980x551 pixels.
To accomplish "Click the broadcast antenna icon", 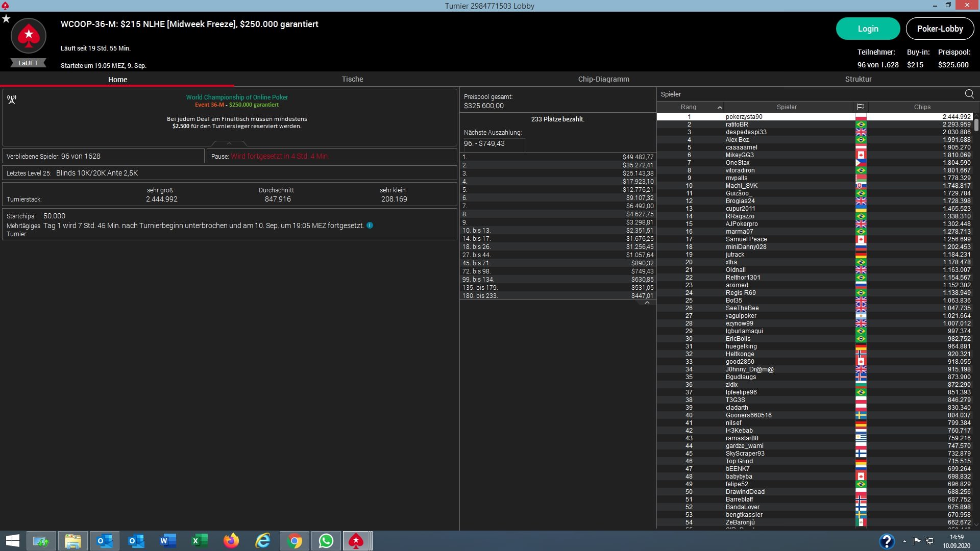I will click(x=12, y=99).
